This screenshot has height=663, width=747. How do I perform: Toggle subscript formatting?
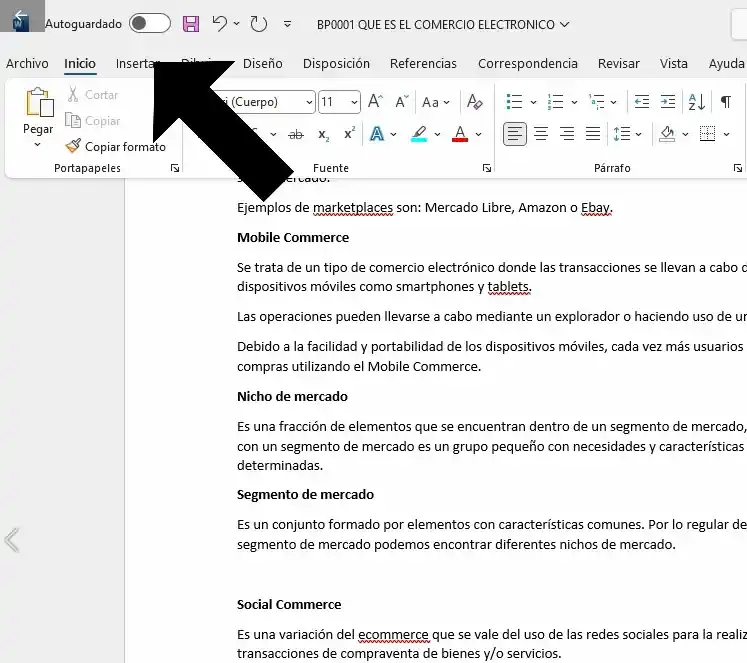point(323,135)
